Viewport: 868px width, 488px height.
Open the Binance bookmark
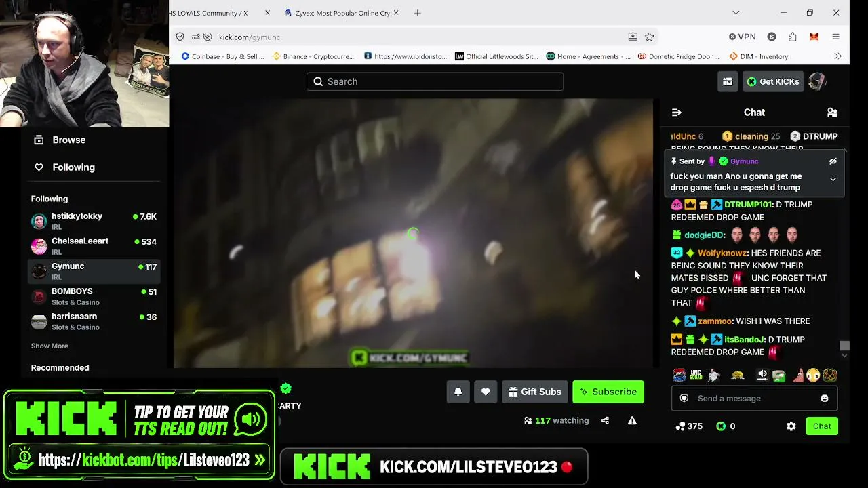coord(313,56)
